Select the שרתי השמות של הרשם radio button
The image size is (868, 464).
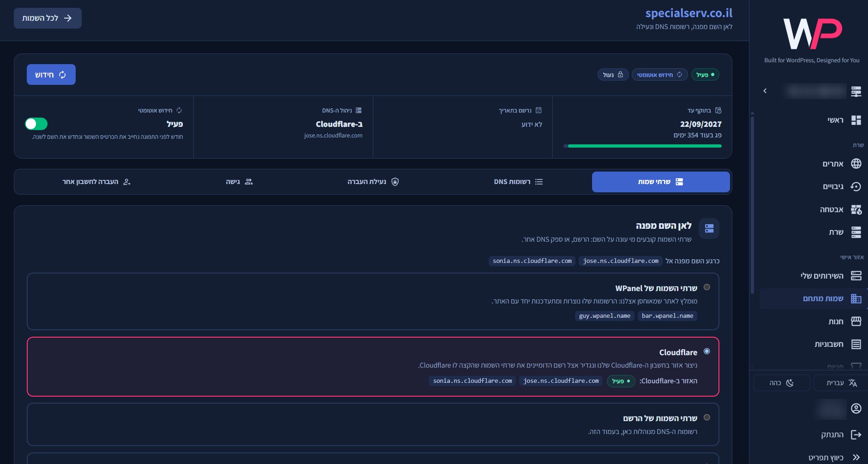coord(706,417)
